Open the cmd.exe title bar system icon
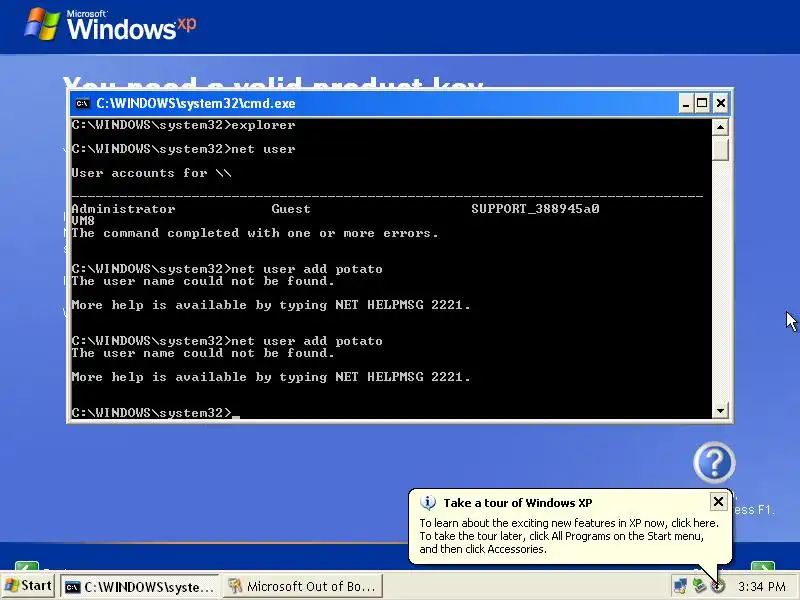Viewport: 800px width, 600px height. (82, 104)
